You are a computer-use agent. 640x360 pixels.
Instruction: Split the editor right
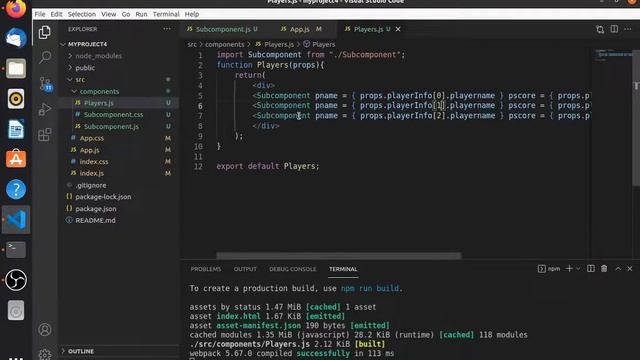click(614, 29)
